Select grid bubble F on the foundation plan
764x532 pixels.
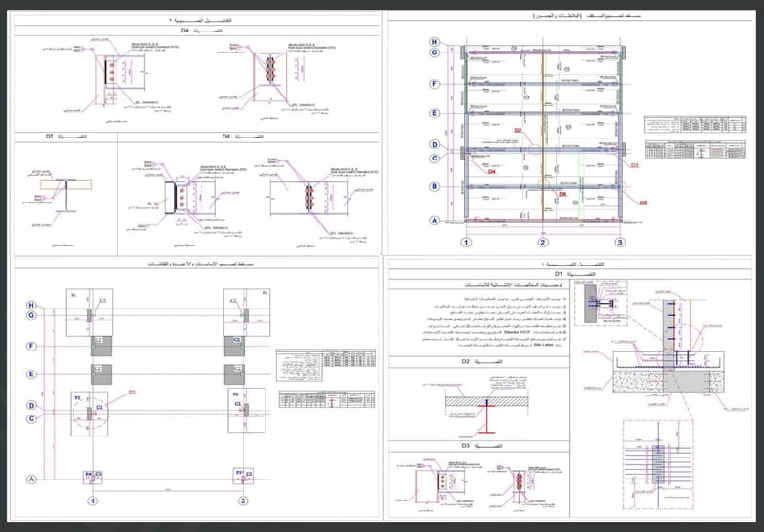pyautogui.click(x=31, y=346)
